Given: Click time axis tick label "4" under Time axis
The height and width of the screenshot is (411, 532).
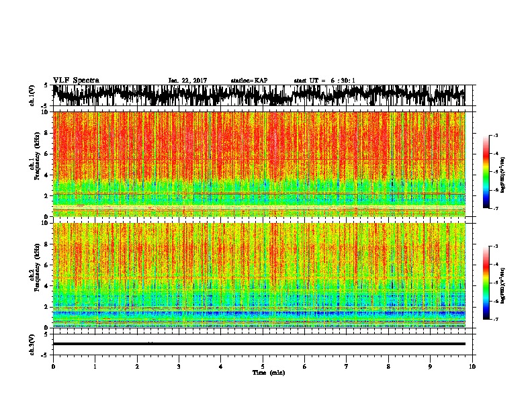Looking at the screenshot, I should click(x=220, y=367).
